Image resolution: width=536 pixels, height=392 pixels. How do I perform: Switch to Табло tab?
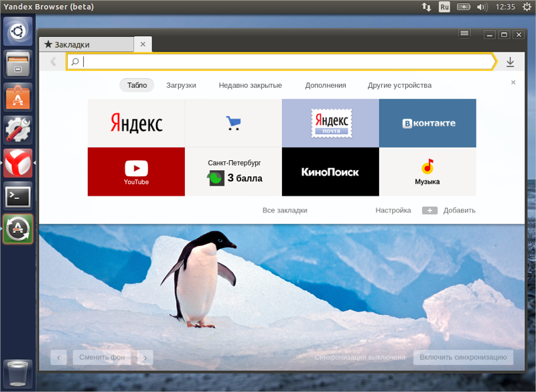click(137, 85)
